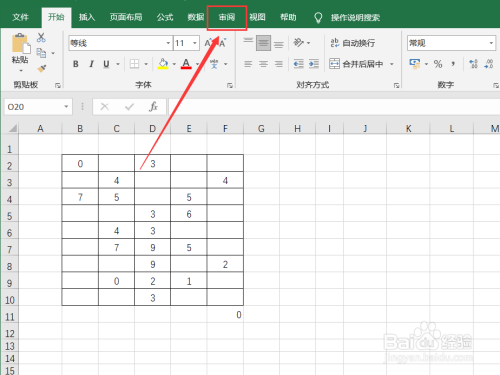Click 合并后居中 merge and center
500x375 pixels.
(356, 64)
